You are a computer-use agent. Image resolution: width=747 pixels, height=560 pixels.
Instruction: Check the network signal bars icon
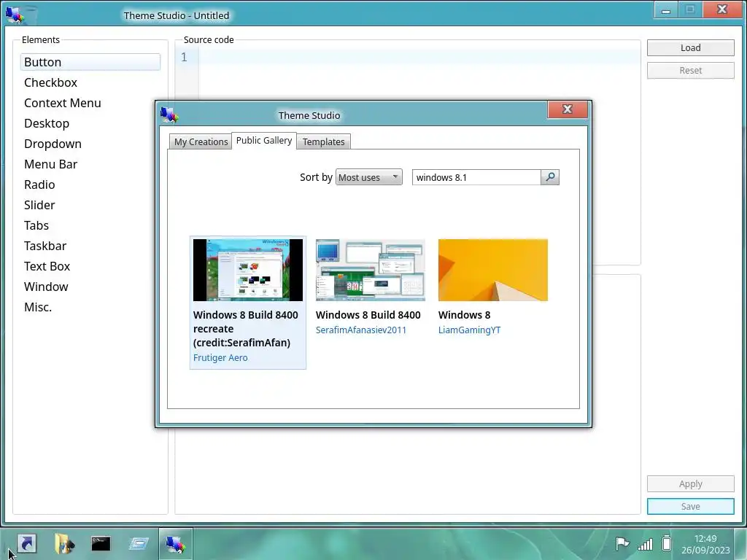[x=645, y=544]
